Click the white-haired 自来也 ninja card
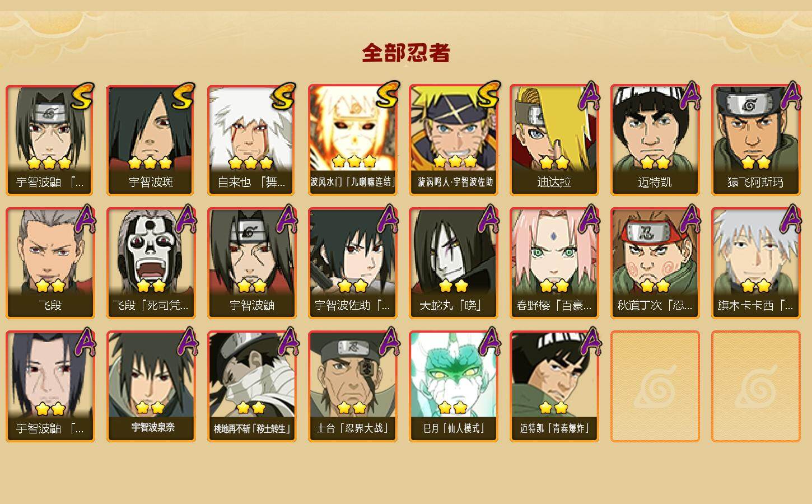The image size is (812, 504). tap(252, 140)
